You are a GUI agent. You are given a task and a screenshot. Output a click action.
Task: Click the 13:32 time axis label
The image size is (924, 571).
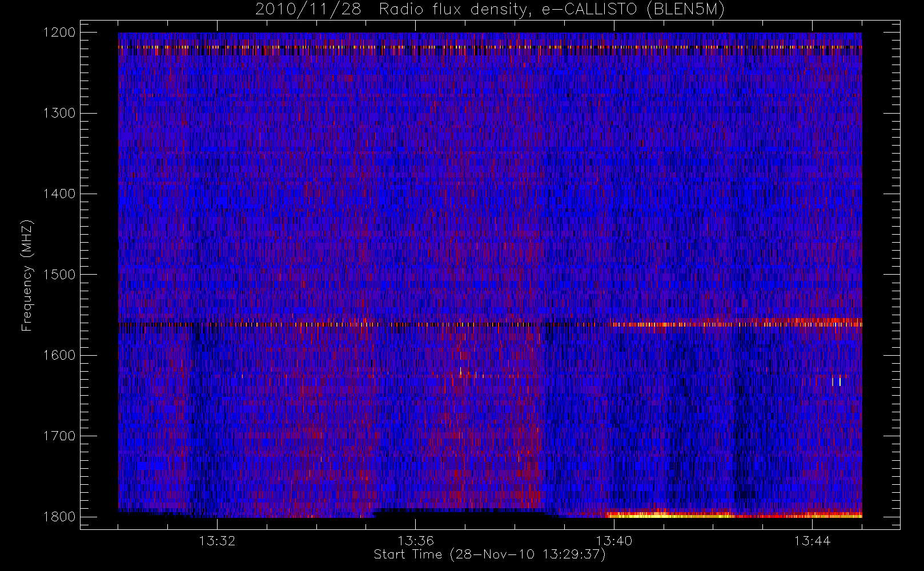[217, 541]
